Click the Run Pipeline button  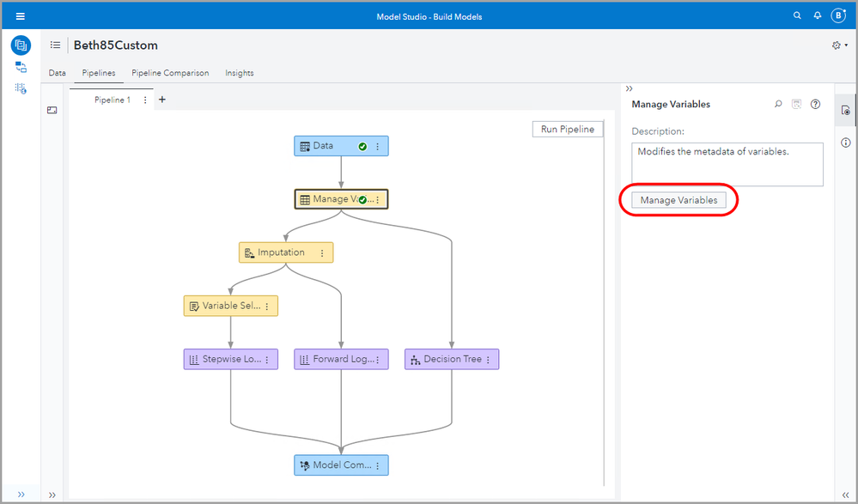pos(567,130)
